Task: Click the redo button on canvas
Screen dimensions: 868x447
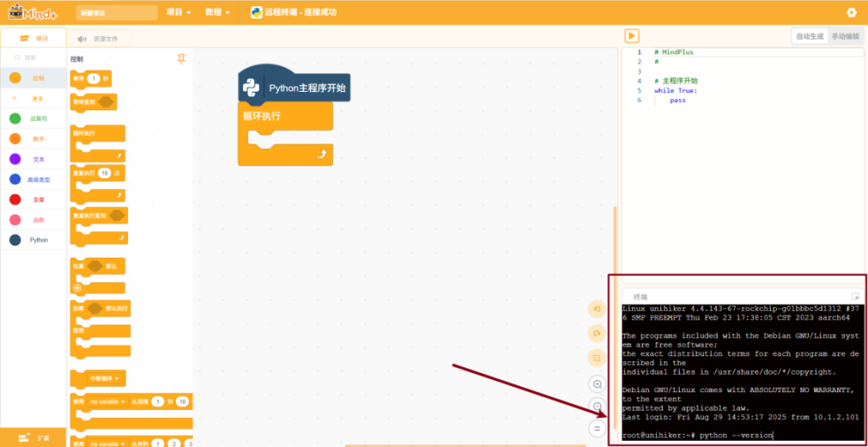Action: point(597,333)
